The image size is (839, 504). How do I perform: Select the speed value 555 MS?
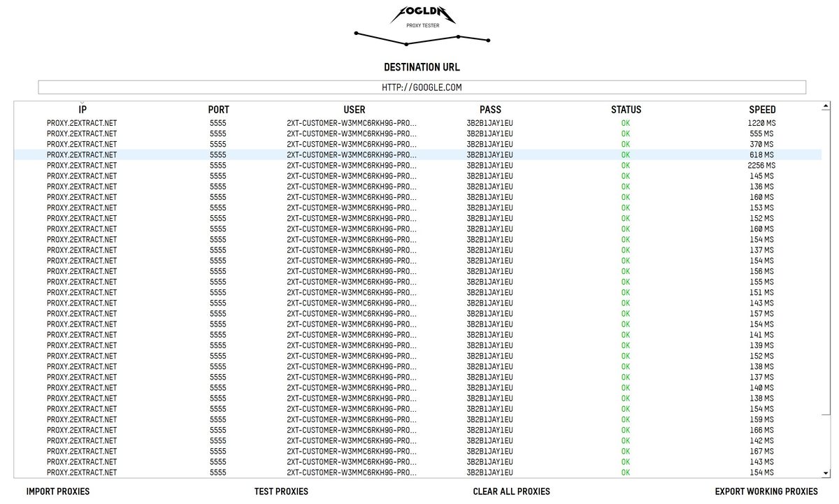click(x=761, y=134)
